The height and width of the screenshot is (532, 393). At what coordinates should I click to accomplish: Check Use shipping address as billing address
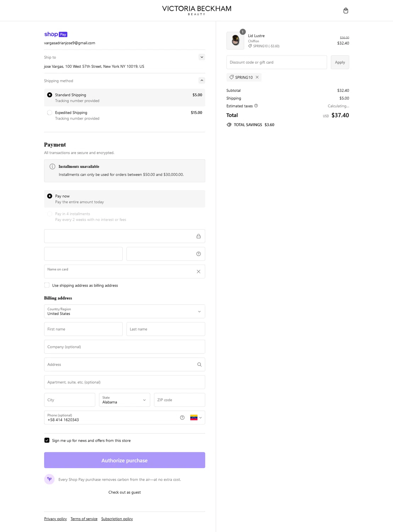[x=47, y=285]
